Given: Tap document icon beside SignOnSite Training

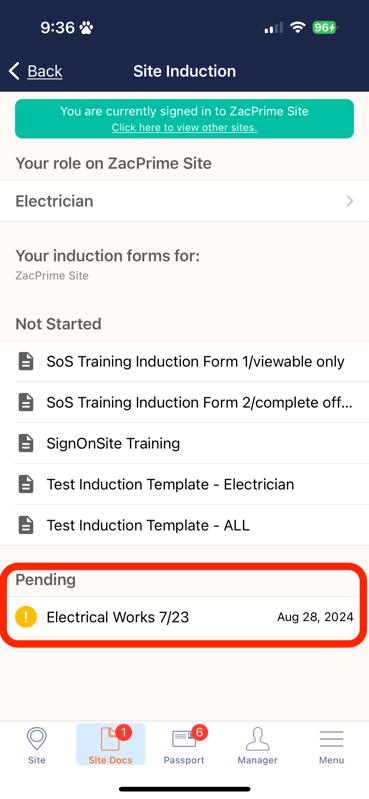Looking at the screenshot, I should pyautogui.click(x=26, y=443).
